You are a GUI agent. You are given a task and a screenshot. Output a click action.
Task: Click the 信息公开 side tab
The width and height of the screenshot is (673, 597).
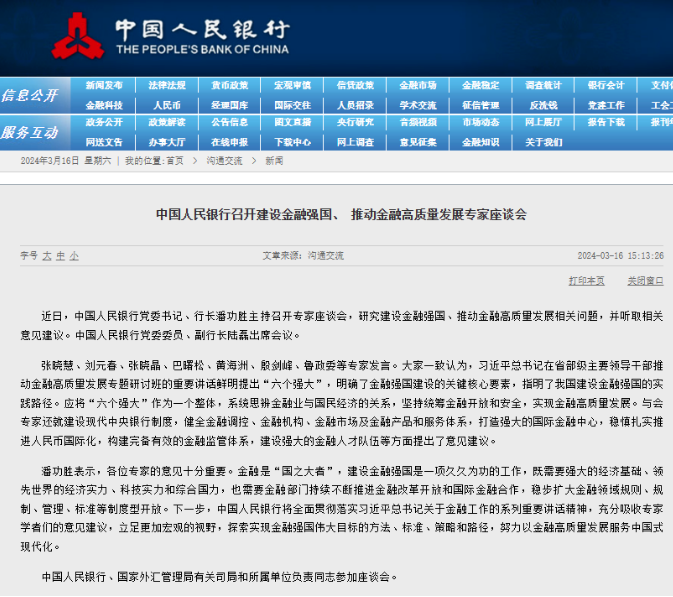point(30,95)
